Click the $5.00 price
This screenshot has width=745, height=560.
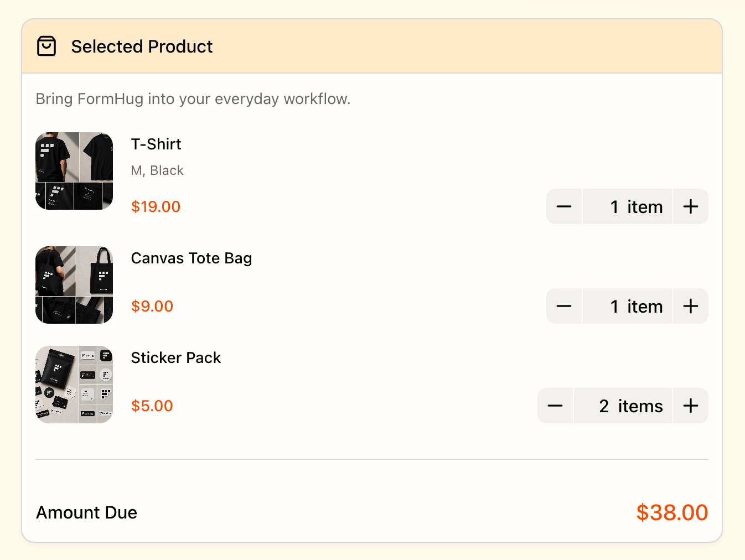click(x=152, y=406)
